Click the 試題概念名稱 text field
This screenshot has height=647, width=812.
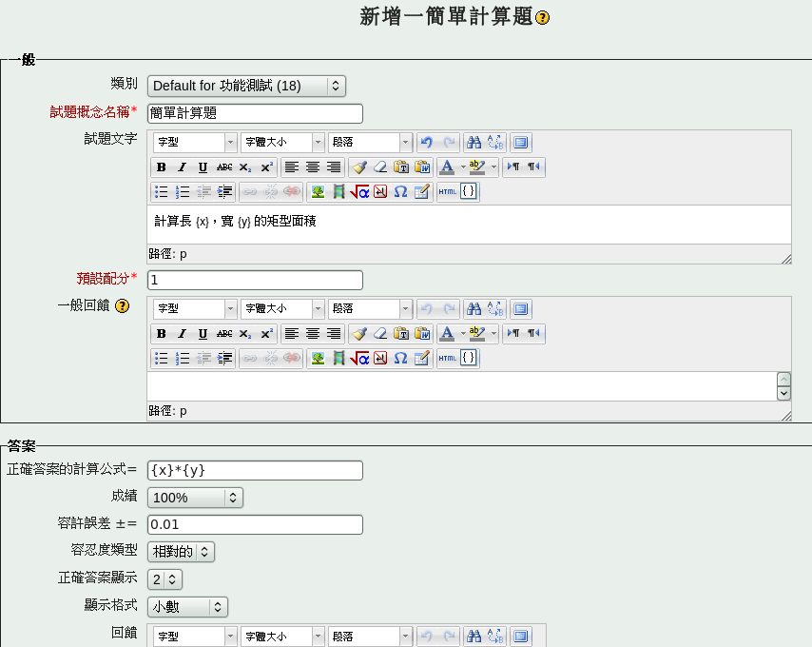click(x=255, y=113)
